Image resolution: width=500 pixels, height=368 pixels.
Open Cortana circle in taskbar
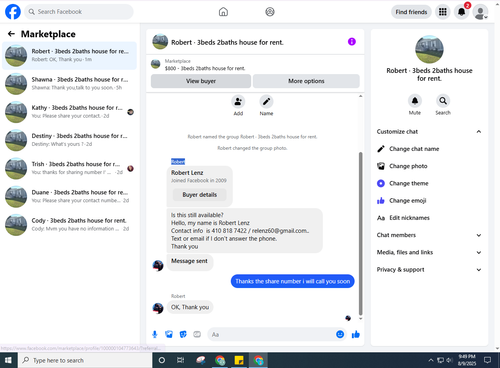pos(162,360)
